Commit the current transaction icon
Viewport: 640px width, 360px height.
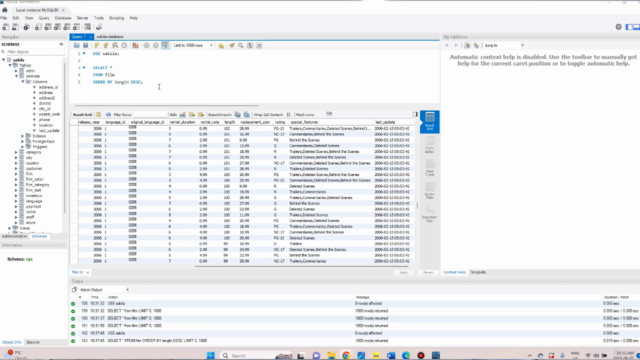[x=147, y=45]
